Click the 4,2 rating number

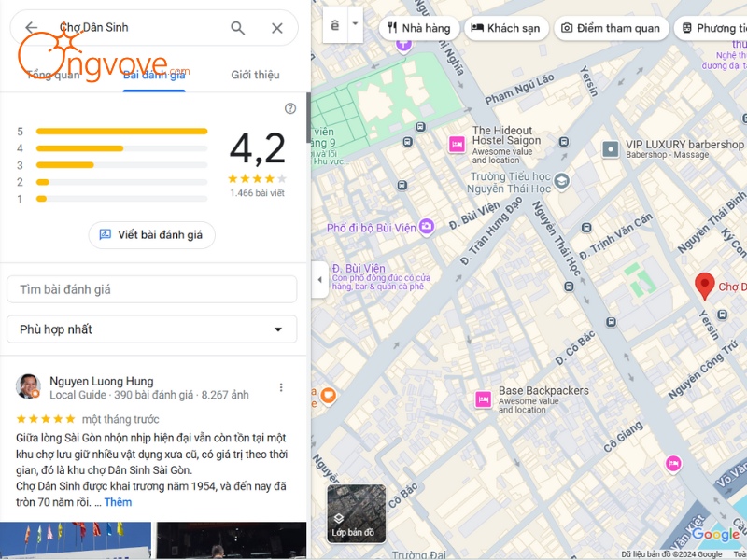[x=258, y=148]
